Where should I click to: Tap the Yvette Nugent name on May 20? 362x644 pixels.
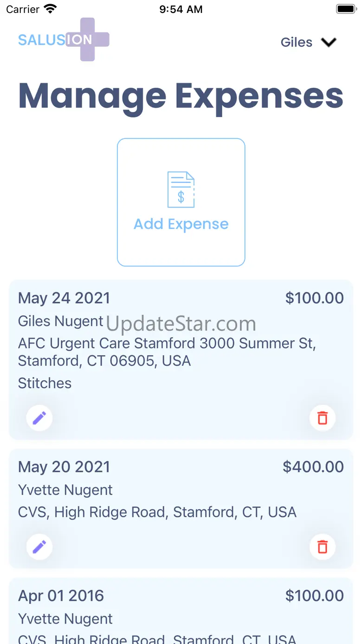(65, 490)
